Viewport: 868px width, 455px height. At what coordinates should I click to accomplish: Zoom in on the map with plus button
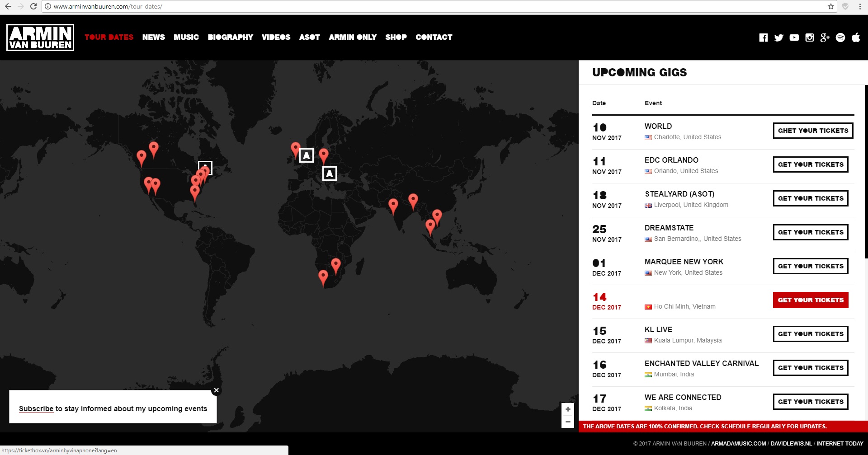[x=568, y=409]
